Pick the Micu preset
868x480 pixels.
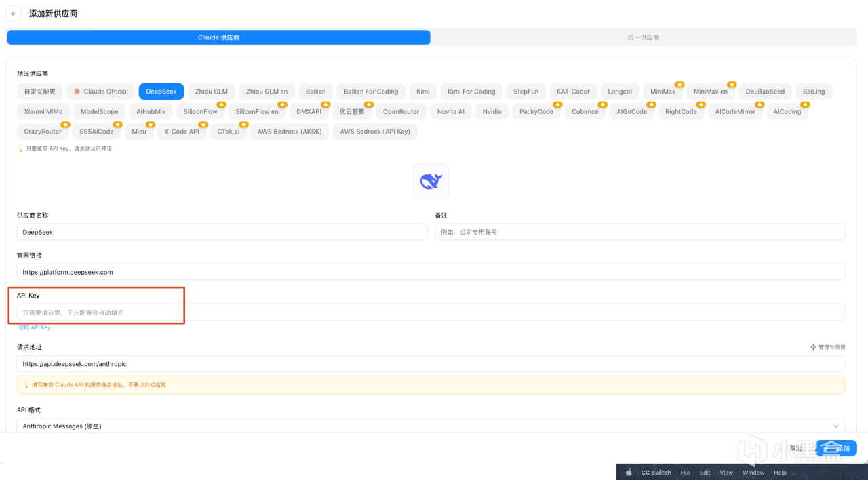click(139, 132)
